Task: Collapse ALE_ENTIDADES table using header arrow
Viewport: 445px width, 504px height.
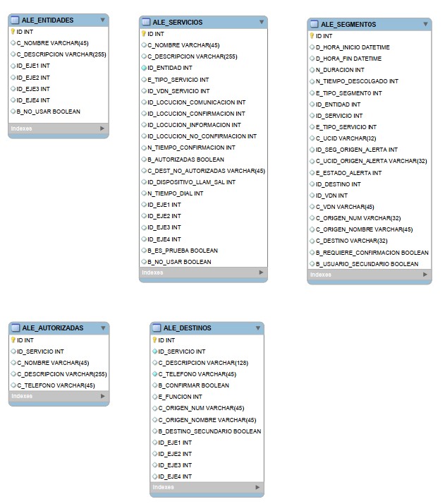Action: 102,20
